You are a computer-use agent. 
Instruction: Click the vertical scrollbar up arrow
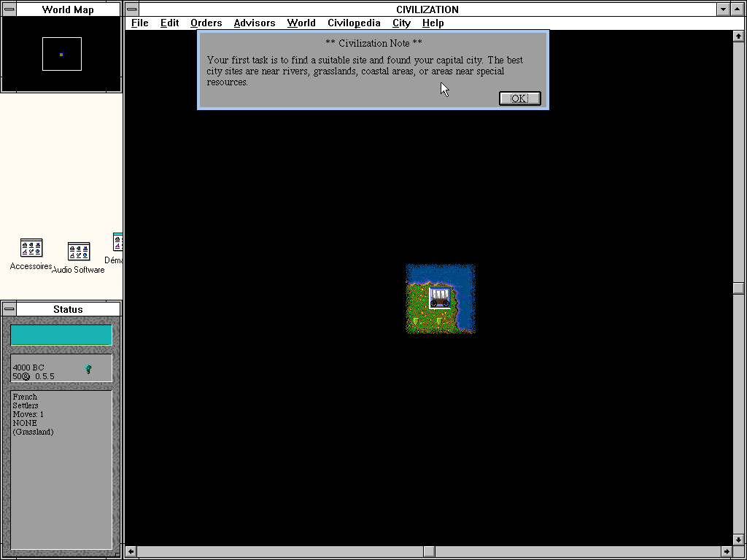click(738, 36)
